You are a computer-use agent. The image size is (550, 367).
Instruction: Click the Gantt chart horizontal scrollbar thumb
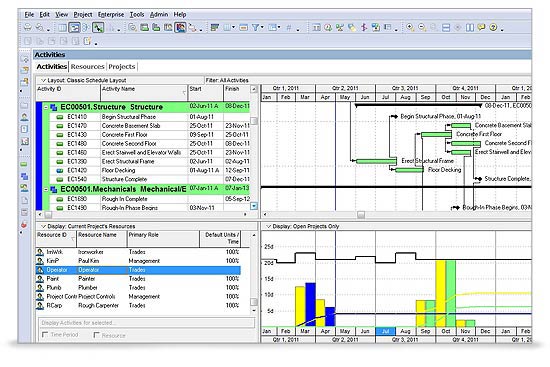361,214
